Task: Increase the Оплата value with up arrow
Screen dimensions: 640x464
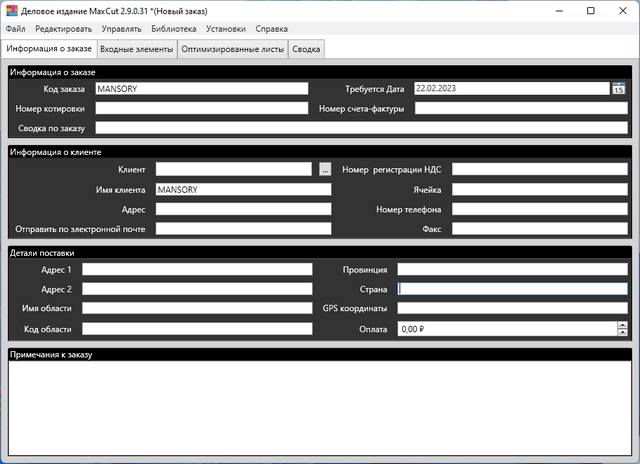Action: click(622, 324)
